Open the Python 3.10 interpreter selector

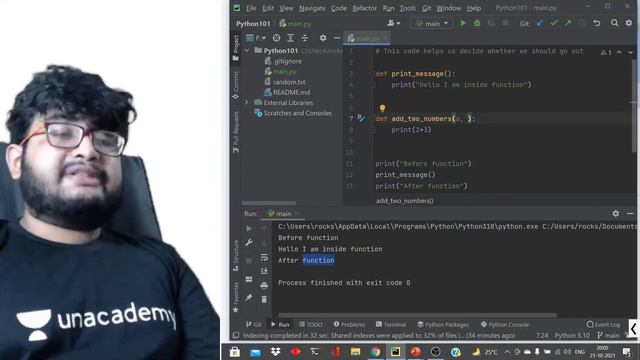[x=572, y=335]
